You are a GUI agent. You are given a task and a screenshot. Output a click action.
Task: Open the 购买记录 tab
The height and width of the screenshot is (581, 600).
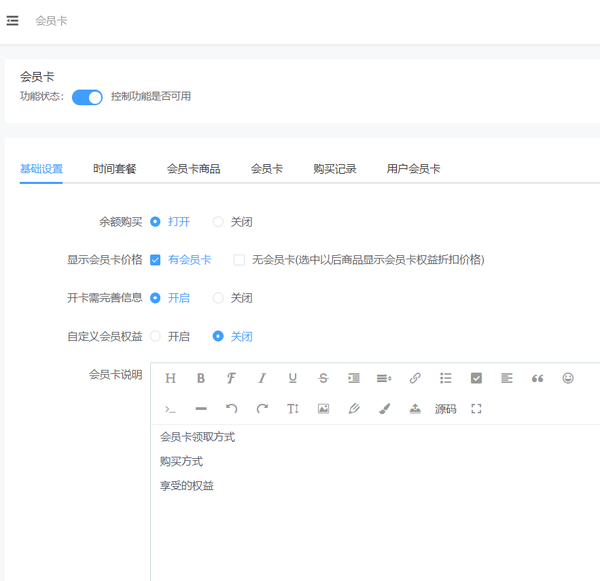(x=334, y=169)
